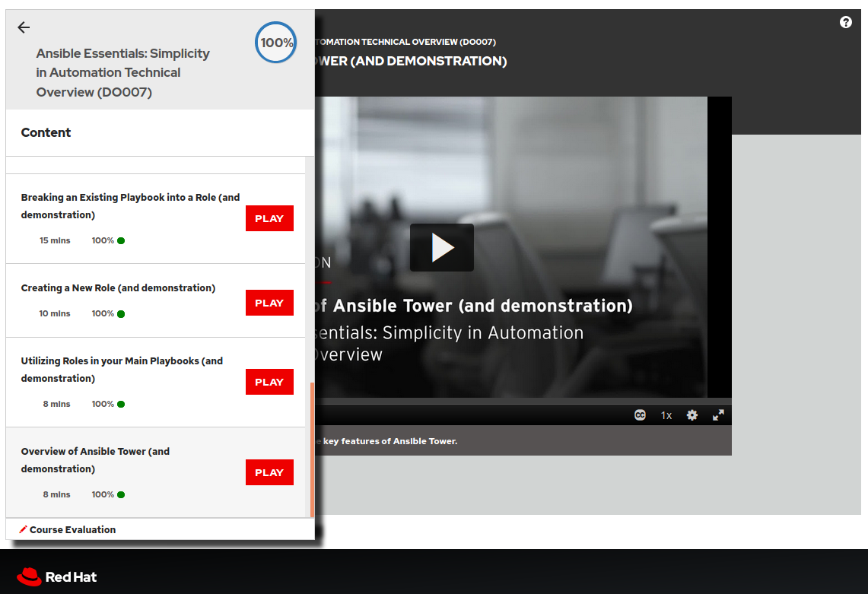Click video description 'key features of Ansible Tower'
Image resolution: width=868 pixels, height=594 pixels.
(390, 441)
